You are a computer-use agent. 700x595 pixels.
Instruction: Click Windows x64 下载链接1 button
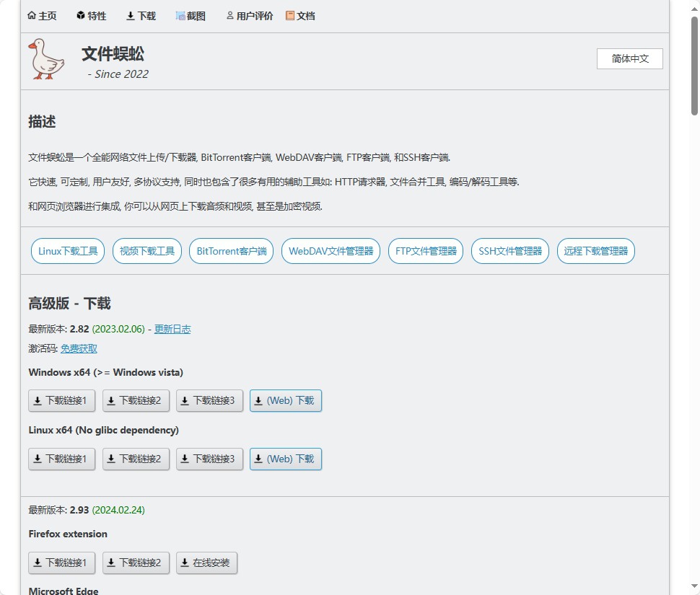[x=61, y=401]
